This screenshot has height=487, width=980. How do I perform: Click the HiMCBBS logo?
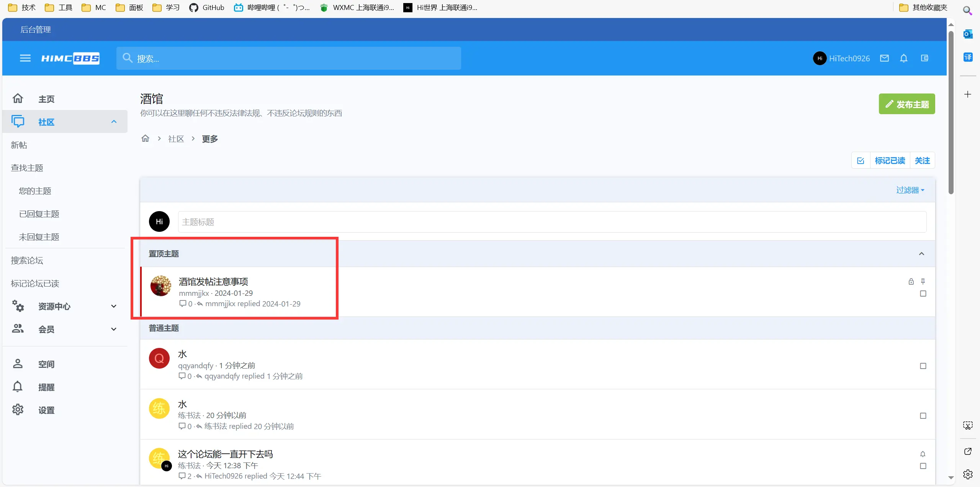pyautogui.click(x=70, y=58)
